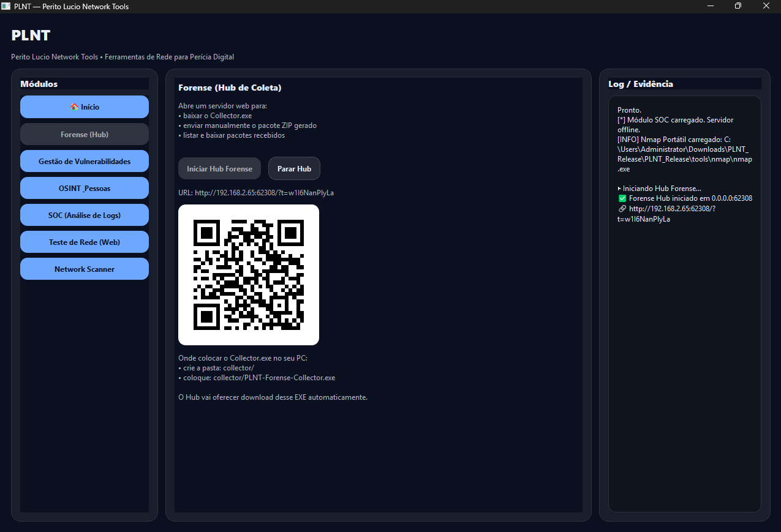Click the chain link icon in the log
The image size is (781, 532).
[x=622, y=209]
